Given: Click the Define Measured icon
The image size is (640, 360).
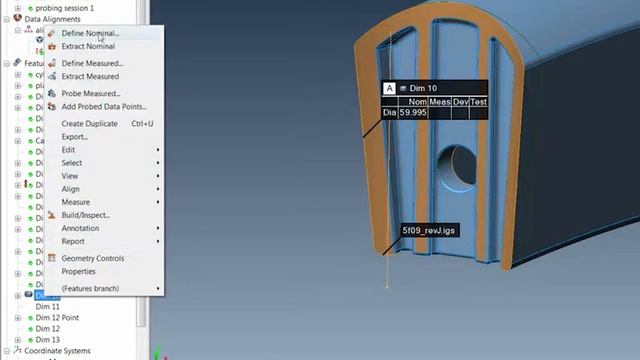Looking at the screenshot, I should (52, 64).
